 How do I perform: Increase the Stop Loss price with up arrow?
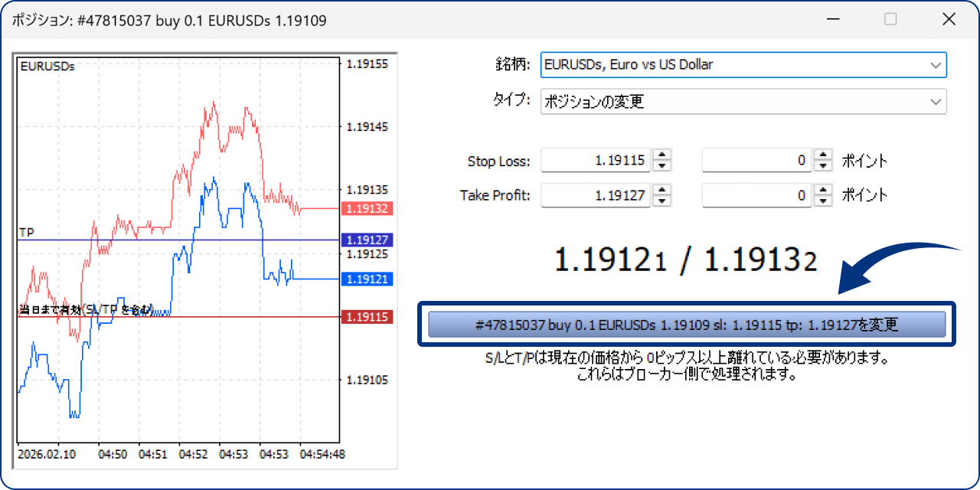pos(662,155)
